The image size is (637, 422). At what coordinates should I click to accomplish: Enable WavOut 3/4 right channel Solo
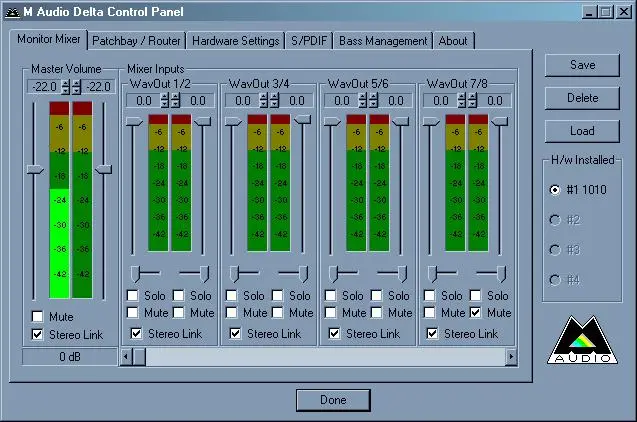(x=277, y=295)
